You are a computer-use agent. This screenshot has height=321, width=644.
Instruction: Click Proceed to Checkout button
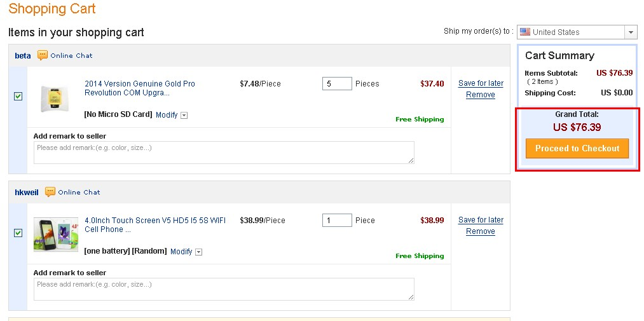point(577,149)
